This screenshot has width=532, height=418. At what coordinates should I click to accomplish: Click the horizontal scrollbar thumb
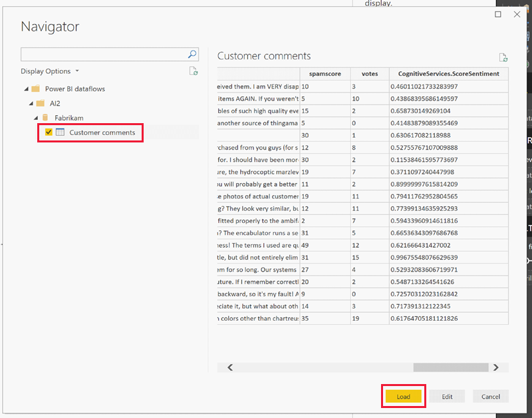coord(451,367)
